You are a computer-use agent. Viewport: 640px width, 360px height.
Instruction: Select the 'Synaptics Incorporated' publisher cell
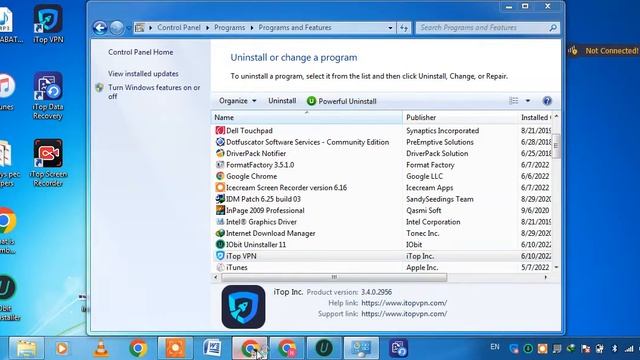tap(442, 131)
